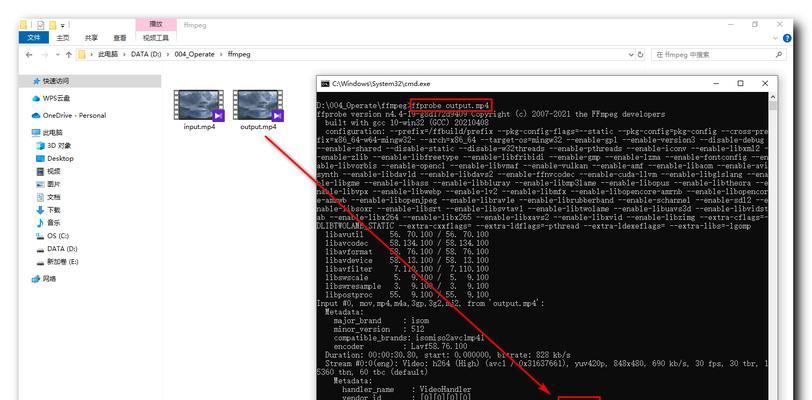This screenshot has width=812, height=400.
Task: Click the 在 ffmpeg 中搜索 search box
Action: (x=718, y=54)
